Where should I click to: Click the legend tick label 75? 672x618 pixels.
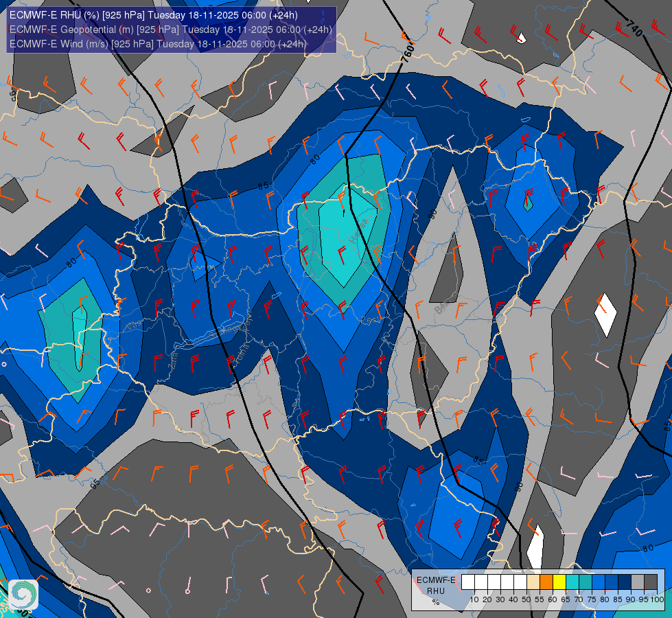(x=592, y=599)
